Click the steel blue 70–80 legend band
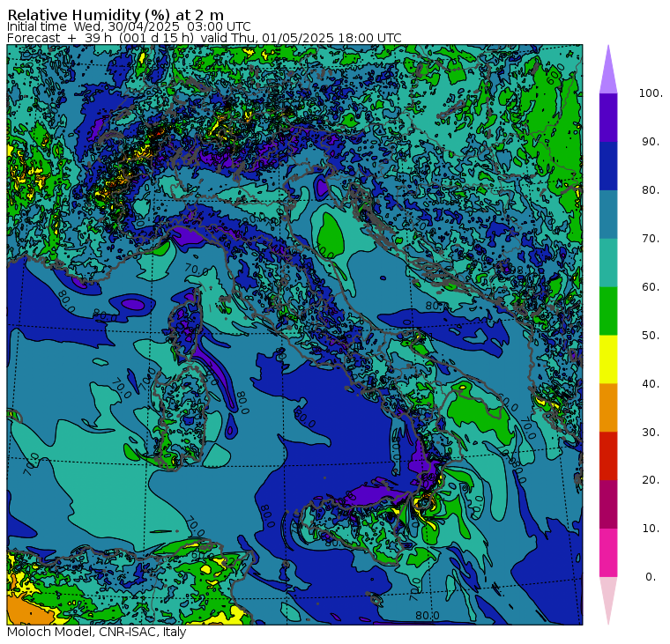The image size is (670, 644). pos(608,214)
